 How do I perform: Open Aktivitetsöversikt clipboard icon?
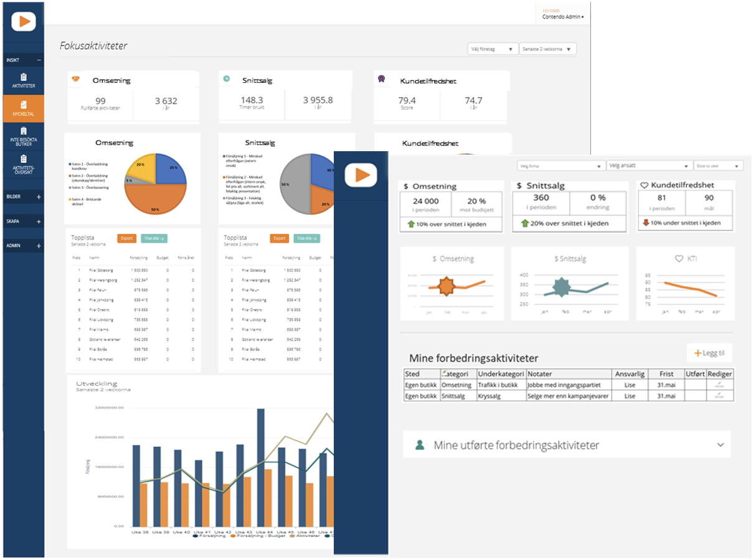pos(24,159)
